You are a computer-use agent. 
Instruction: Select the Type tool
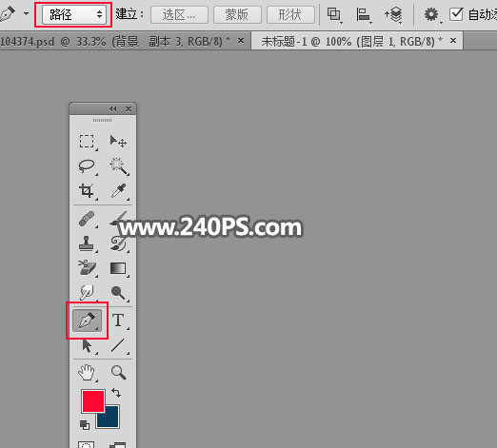coord(118,321)
